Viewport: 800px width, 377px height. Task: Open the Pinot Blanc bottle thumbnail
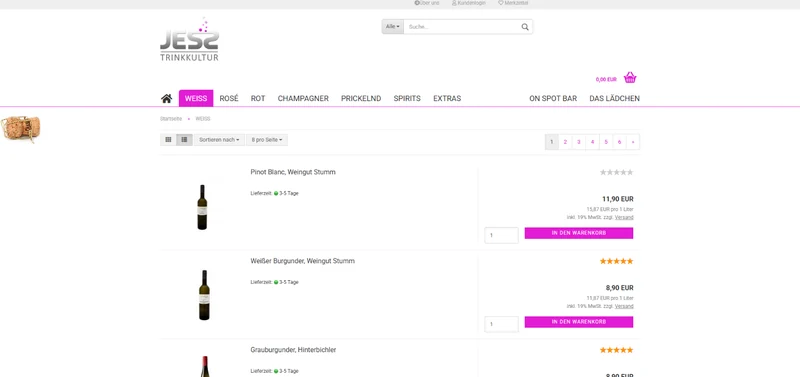click(203, 207)
